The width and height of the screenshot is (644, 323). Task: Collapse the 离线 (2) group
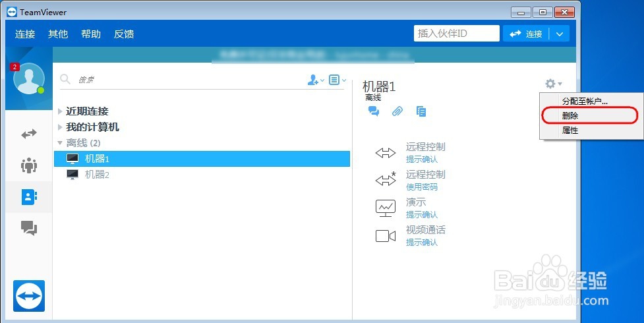click(x=60, y=143)
